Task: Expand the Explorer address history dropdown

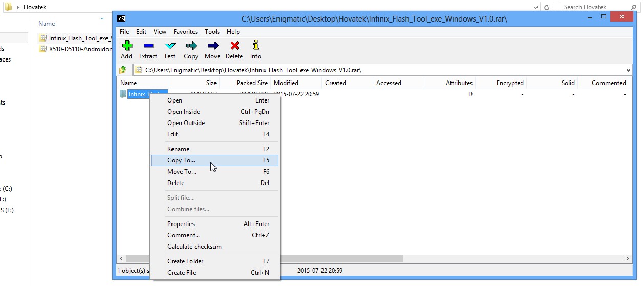Action: [535, 7]
